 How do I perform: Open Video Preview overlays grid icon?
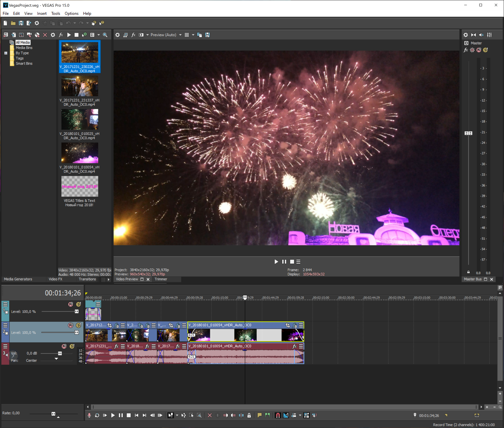(187, 35)
